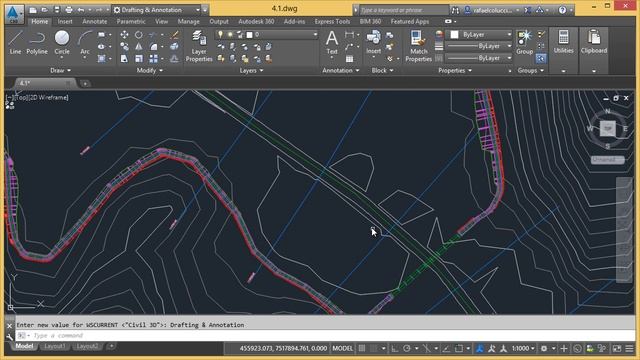
Task: Open the AutoCAD application menu button
Action: pos(14,13)
